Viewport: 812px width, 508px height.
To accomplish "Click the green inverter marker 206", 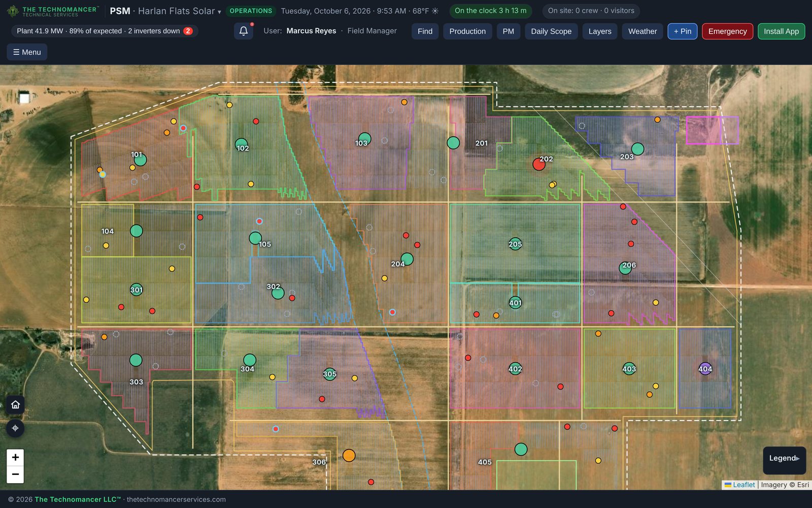I will tap(625, 268).
